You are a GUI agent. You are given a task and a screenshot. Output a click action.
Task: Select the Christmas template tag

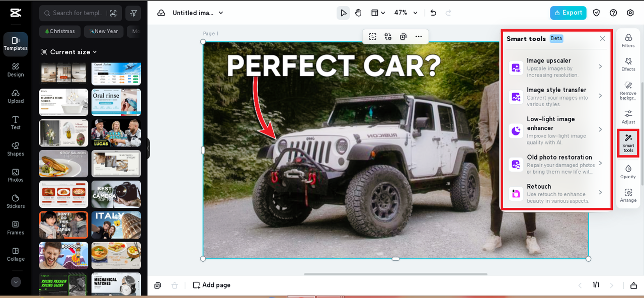point(60,31)
